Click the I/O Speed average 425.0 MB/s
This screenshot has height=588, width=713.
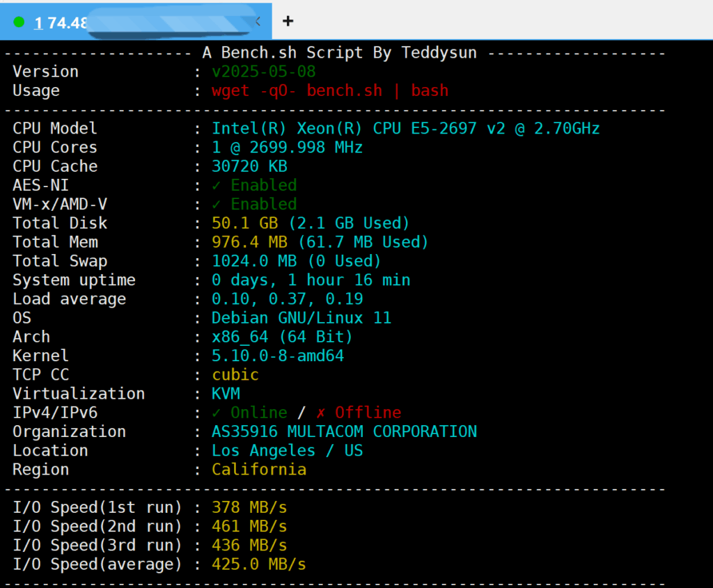tap(259, 564)
